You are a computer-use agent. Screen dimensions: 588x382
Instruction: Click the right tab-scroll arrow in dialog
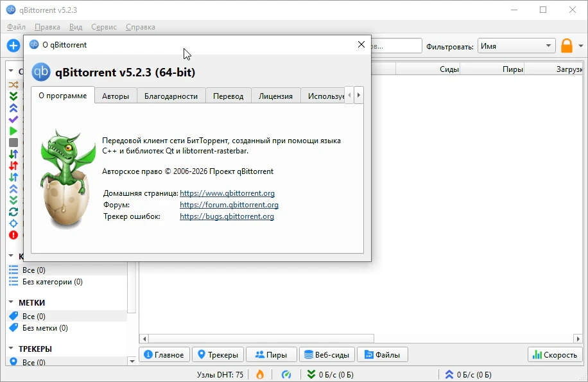pyautogui.click(x=358, y=95)
